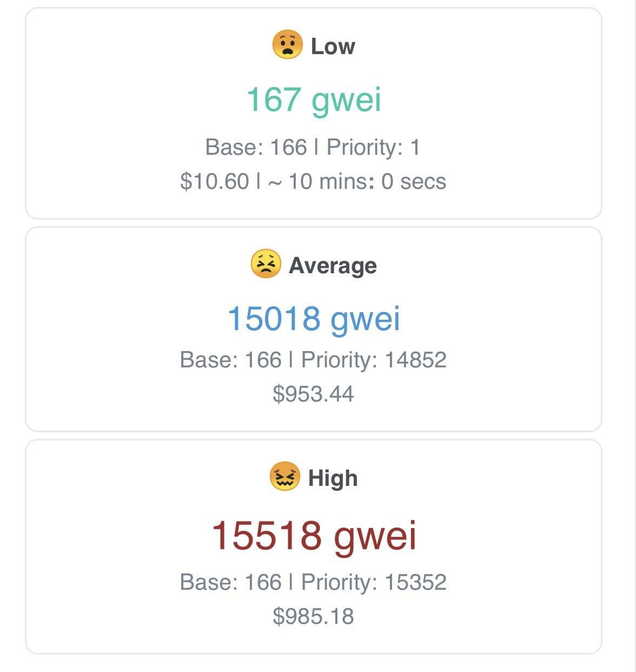Select the Low gas price card

coord(314,113)
